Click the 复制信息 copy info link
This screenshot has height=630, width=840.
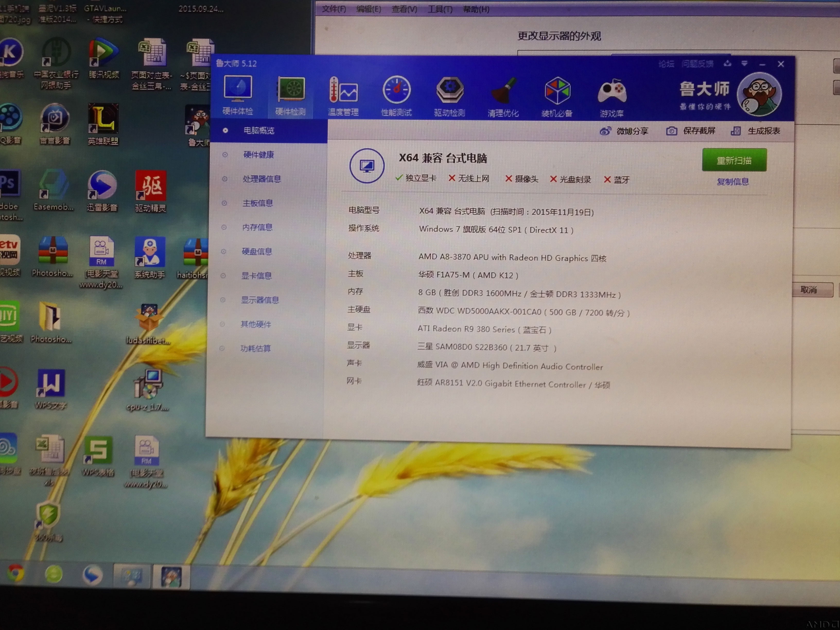(x=732, y=181)
